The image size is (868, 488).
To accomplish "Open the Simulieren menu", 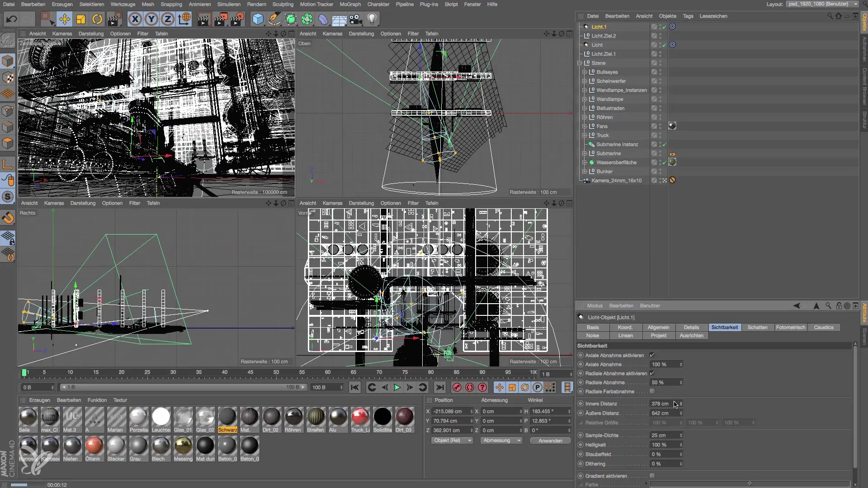I will click(229, 4).
